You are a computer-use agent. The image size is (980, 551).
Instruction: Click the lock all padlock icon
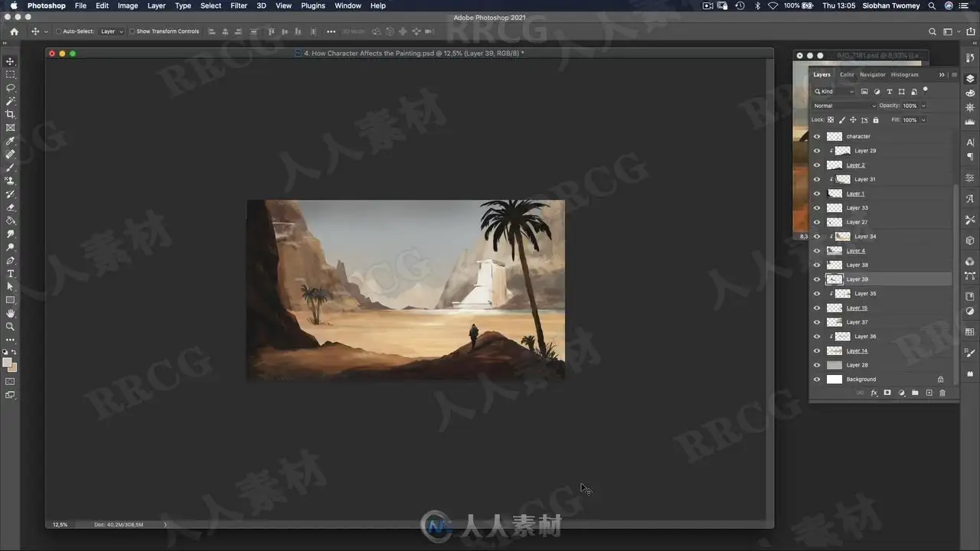click(x=876, y=120)
